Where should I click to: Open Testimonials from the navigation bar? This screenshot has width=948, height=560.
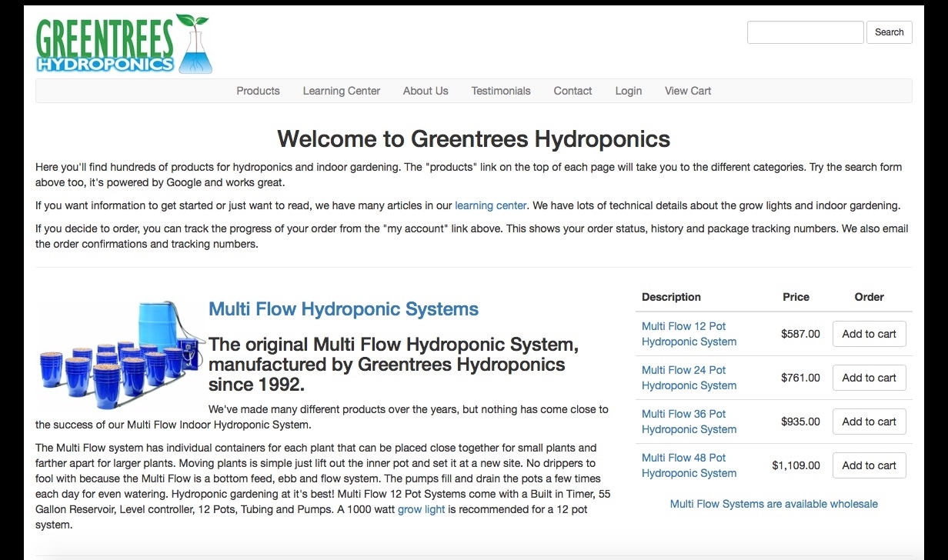(x=501, y=91)
